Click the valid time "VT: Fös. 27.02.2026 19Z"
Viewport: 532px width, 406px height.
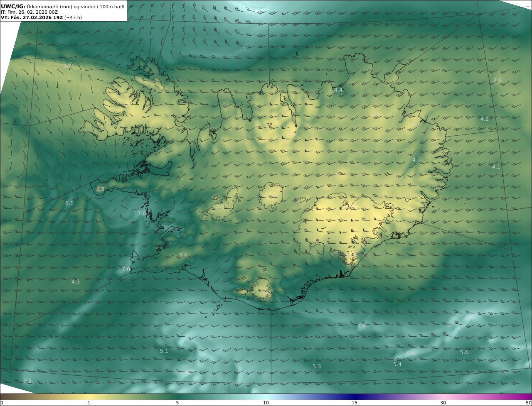(32, 17)
